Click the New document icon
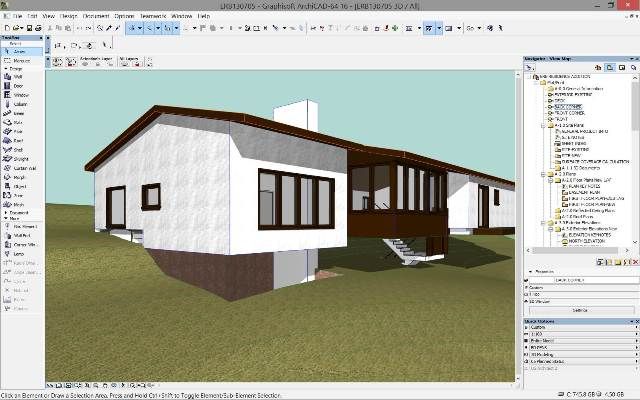The image size is (640, 400). [7, 28]
